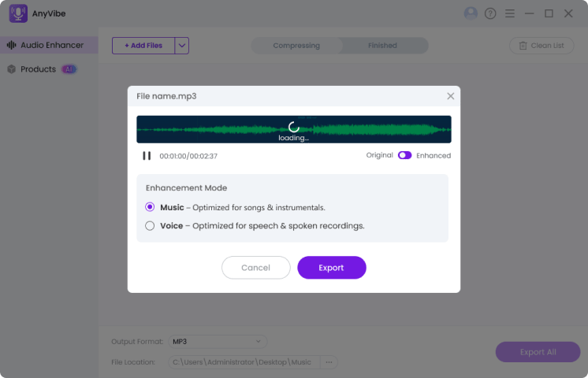Click the trash icon in Clean List

click(x=523, y=46)
